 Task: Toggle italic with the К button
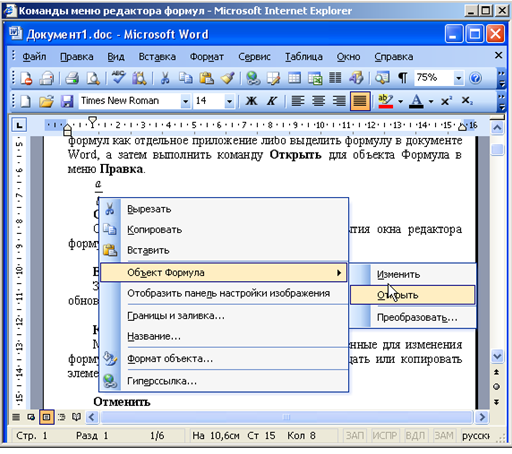click(x=272, y=101)
